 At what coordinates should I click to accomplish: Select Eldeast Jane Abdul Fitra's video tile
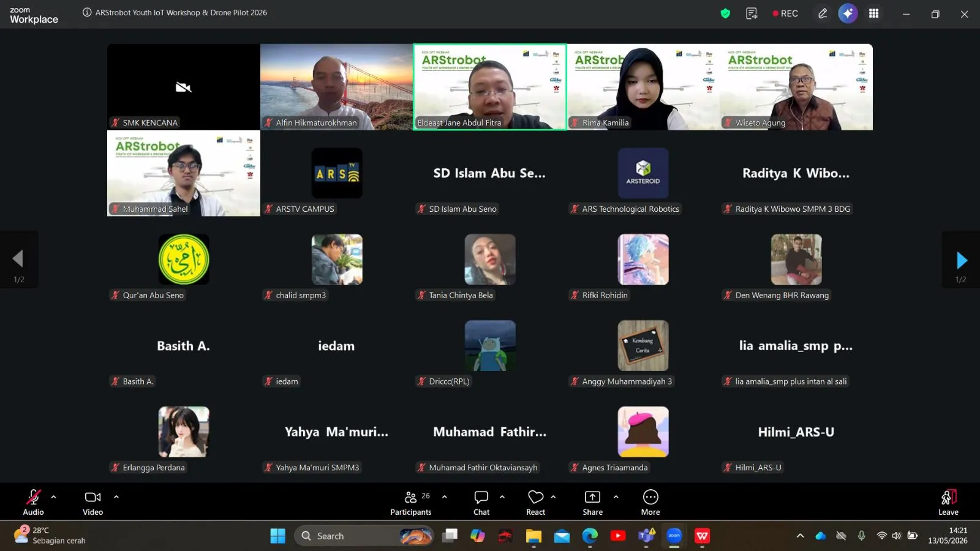(490, 87)
